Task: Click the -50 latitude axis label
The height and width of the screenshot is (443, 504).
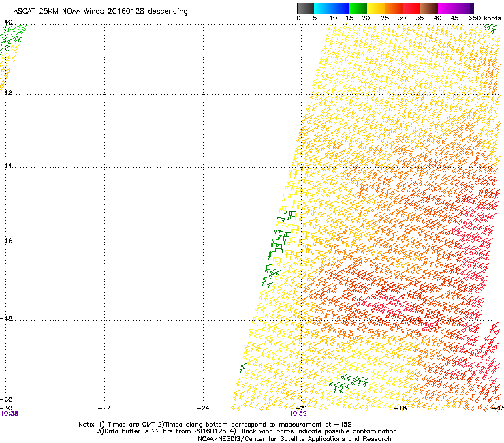Action: pos(6,399)
